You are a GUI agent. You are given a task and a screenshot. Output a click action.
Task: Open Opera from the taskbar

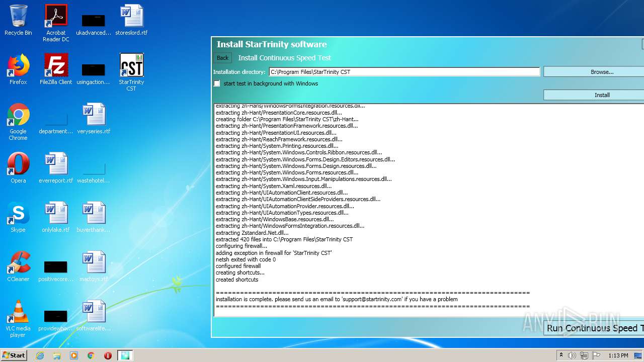[x=108, y=355]
